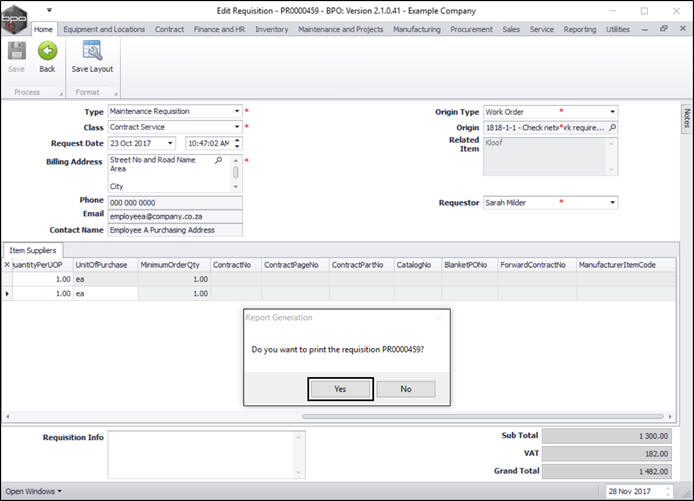Open the Service tab
This screenshot has width=694, height=501.
coord(542,29)
